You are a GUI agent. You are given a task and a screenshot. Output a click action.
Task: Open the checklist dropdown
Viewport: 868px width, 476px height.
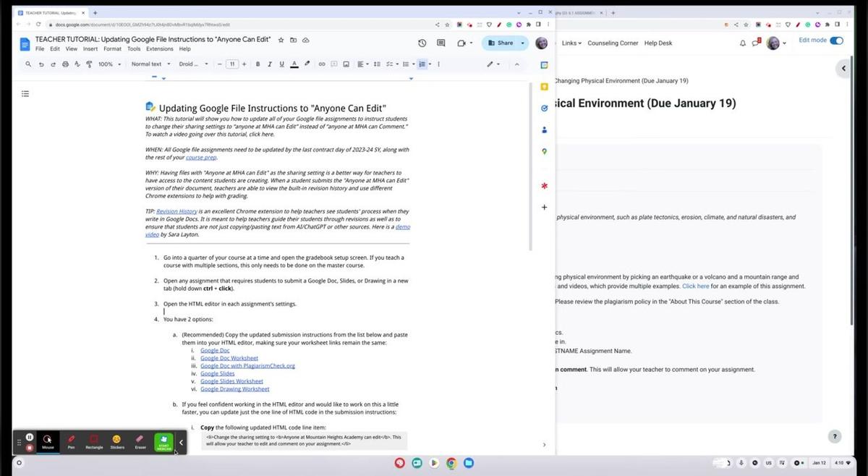pos(391,64)
